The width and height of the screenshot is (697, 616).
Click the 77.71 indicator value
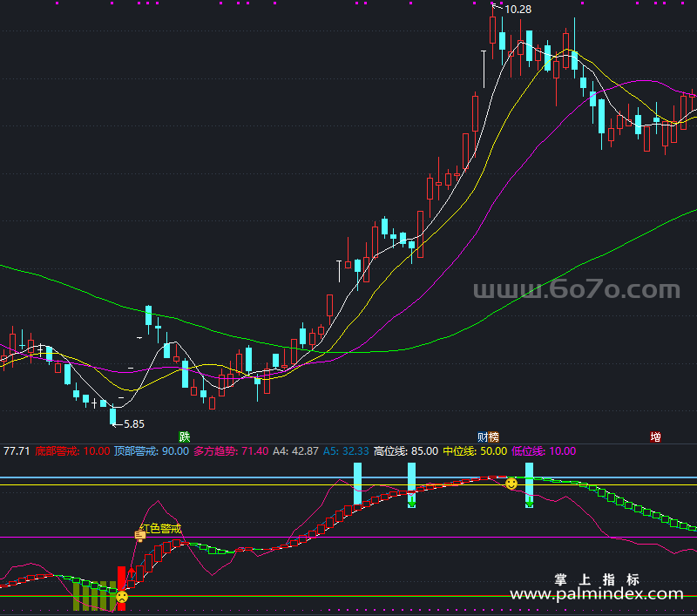point(17,451)
